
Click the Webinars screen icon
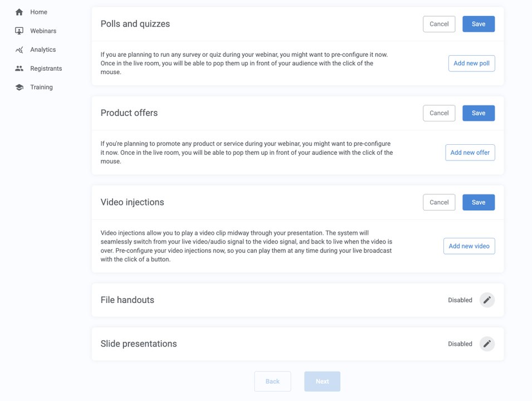tap(19, 31)
